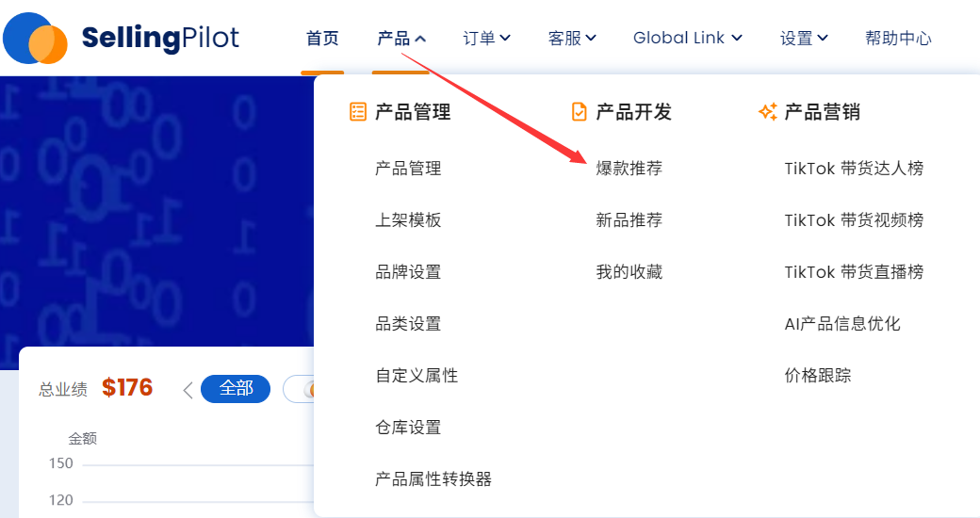Click the 产品营销 section heading

tap(822, 112)
